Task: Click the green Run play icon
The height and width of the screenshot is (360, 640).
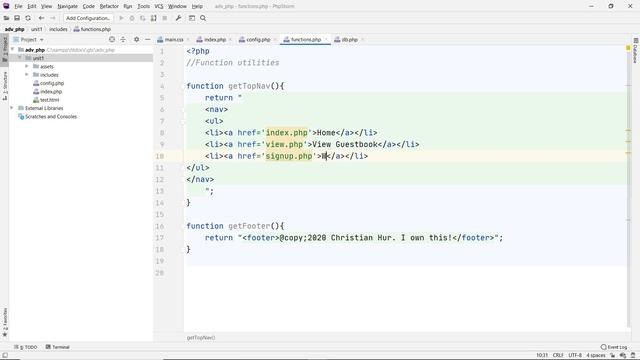Action: pos(121,18)
